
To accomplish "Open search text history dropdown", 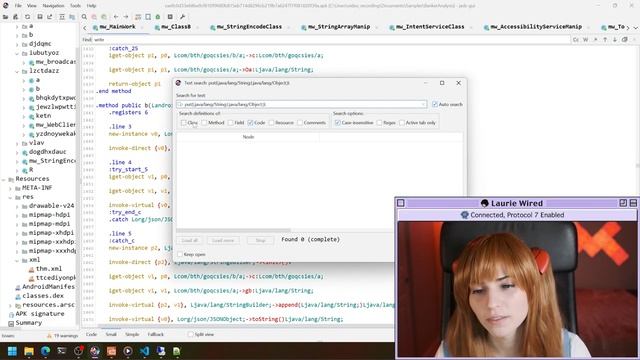I will coord(423,104).
